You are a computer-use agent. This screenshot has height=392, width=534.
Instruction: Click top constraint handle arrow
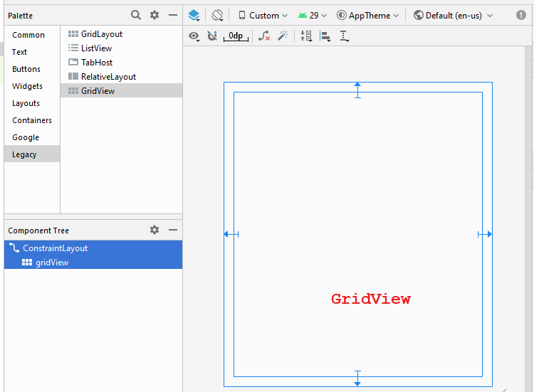point(357,90)
